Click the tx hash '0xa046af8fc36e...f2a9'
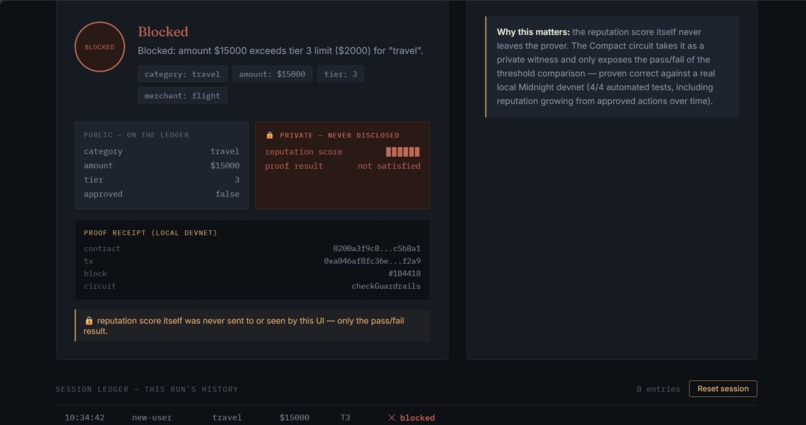 click(x=372, y=261)
